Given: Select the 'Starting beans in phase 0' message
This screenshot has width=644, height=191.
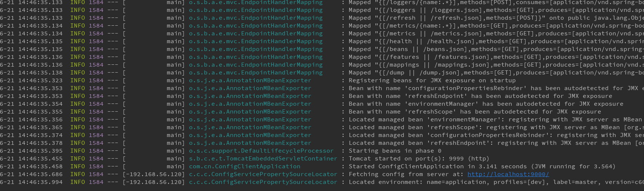Looking at the screenshot, I should click(395, 151).
